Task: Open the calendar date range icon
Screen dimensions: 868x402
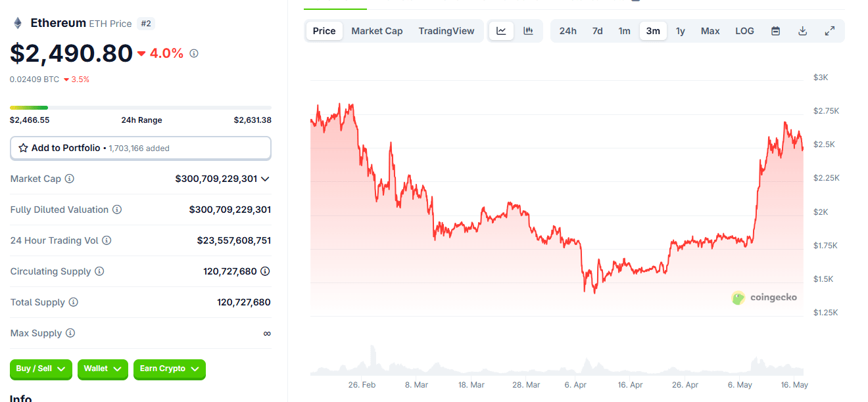Action: click(x=775, y=30)
